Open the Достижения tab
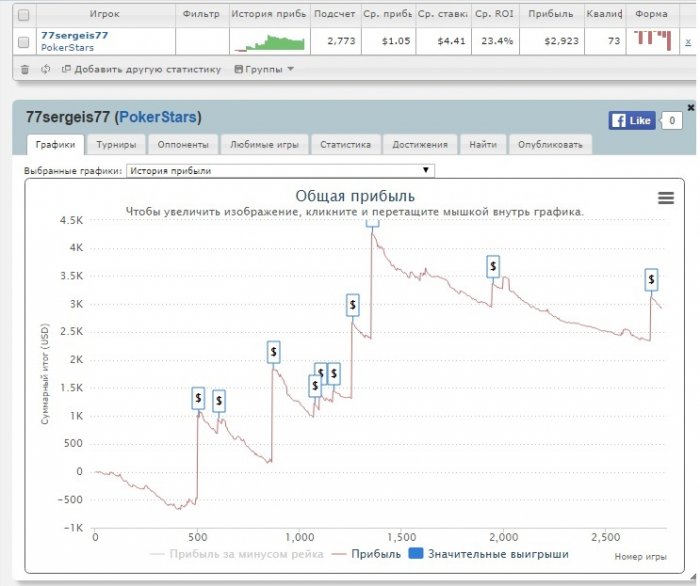This screenshot has height=586, width=700. pyautogui.click(x=420, y=145)
